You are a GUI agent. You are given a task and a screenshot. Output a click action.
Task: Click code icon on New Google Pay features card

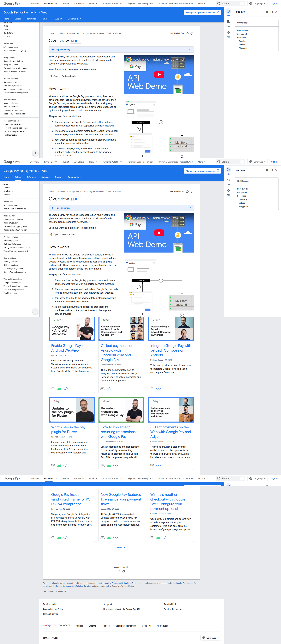pyautogui.click(x=115, y=538)
